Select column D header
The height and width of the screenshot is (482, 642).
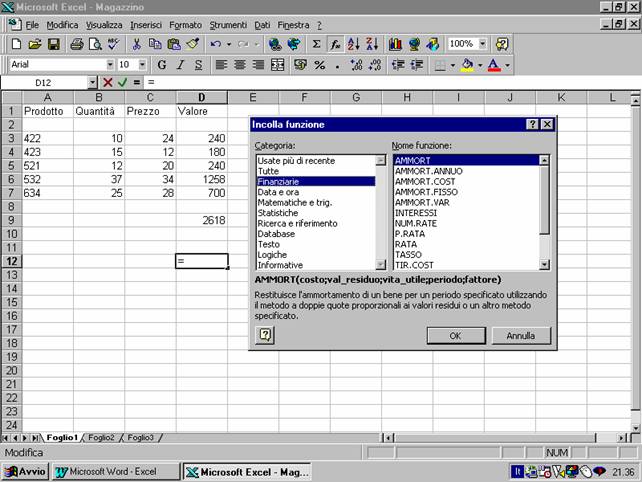[x=201, y=97]
